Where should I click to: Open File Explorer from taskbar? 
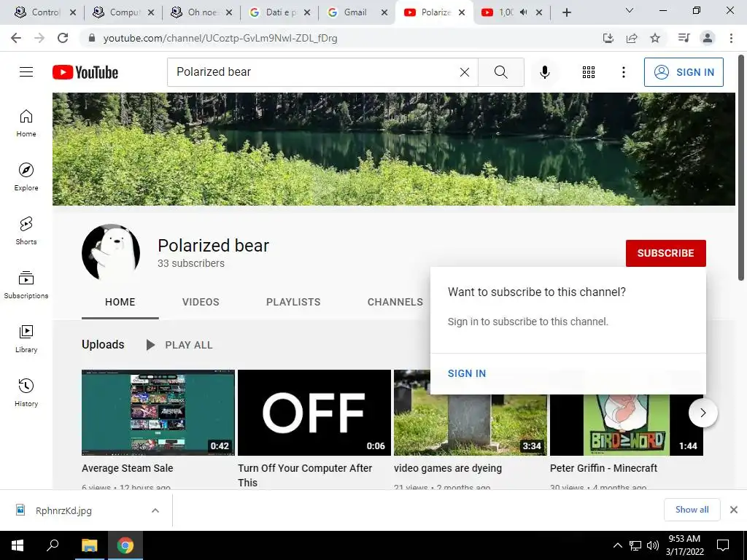pyautogui.click(x=89, y=545)
